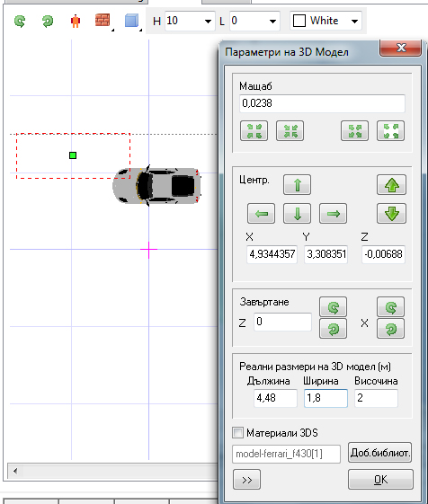
Task: Click the lower Z-axis rotation button in Завъртане
Action: tap(333, 329)
